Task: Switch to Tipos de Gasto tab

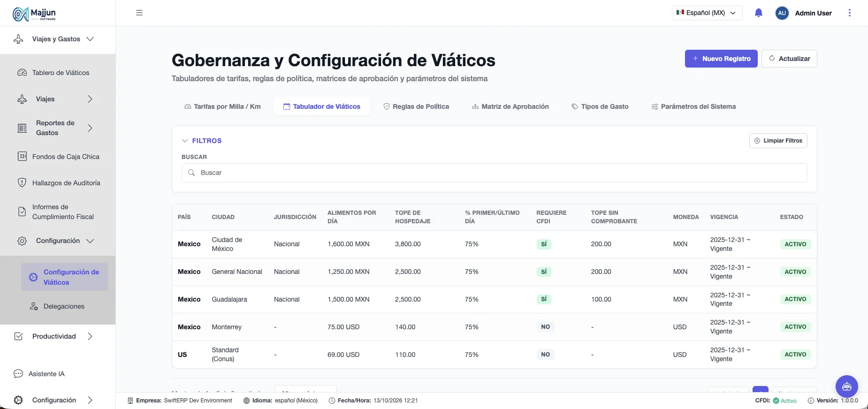Action: pyautogui.click(x=600, y=106)
